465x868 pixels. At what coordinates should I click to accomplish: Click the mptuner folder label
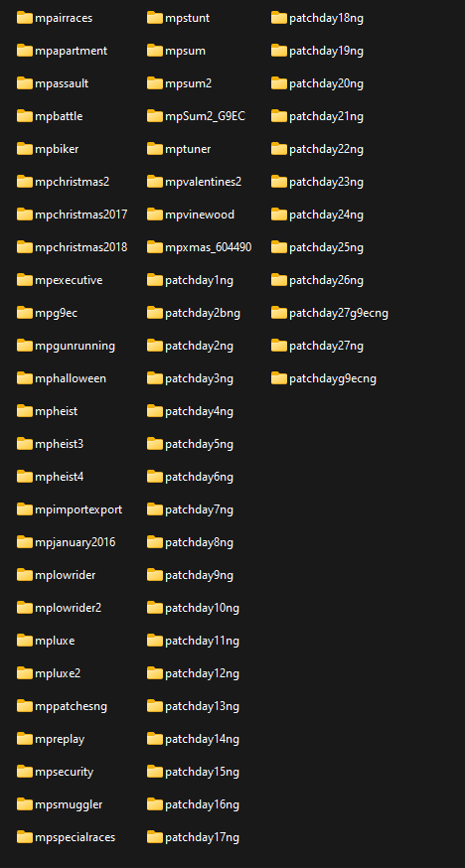tap(188, 149)
